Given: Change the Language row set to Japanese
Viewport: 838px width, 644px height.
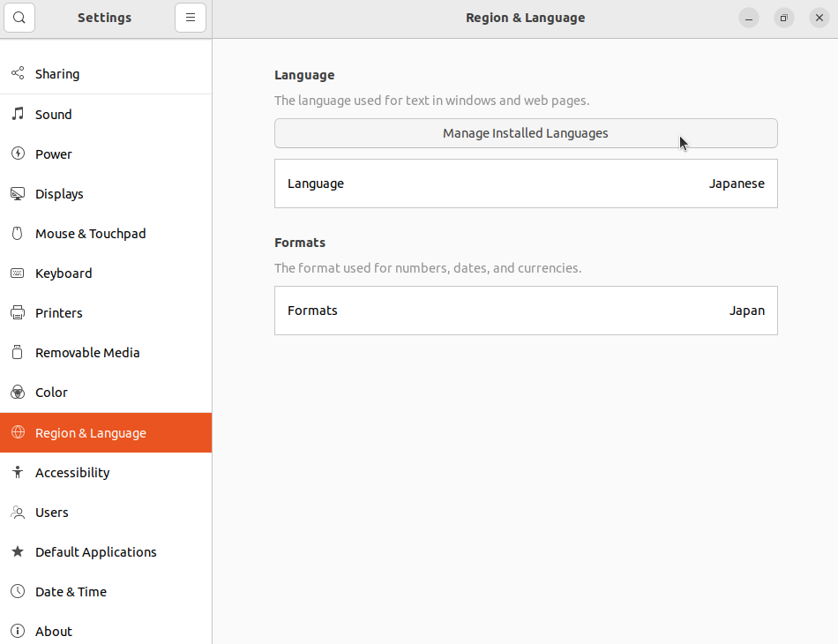Looking at the screenshot, I should point(526,183).
